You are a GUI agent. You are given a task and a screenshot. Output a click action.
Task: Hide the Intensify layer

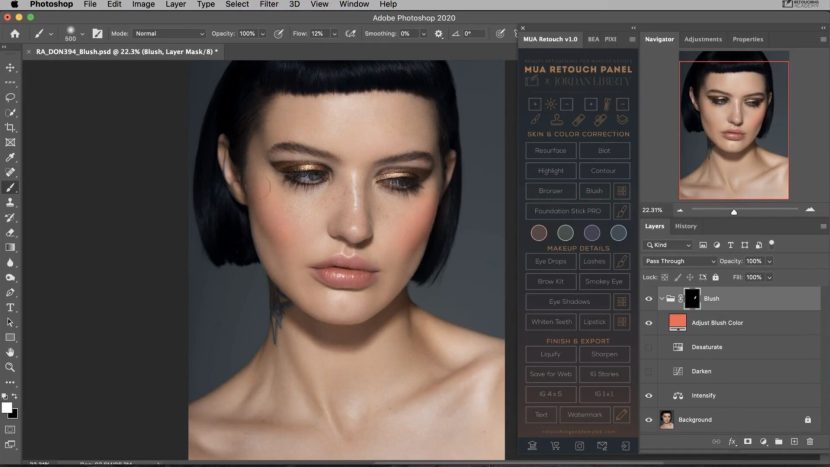(648, 396)
